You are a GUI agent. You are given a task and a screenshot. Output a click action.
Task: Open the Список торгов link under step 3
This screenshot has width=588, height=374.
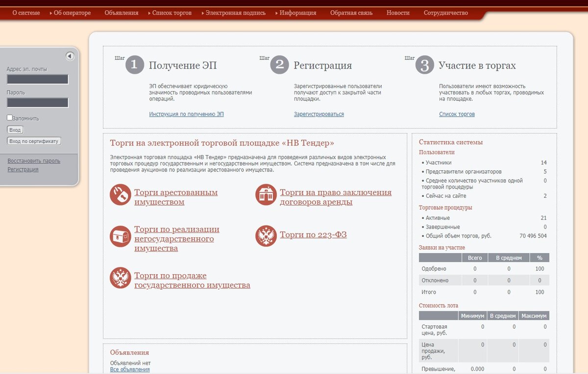point(457,114)
